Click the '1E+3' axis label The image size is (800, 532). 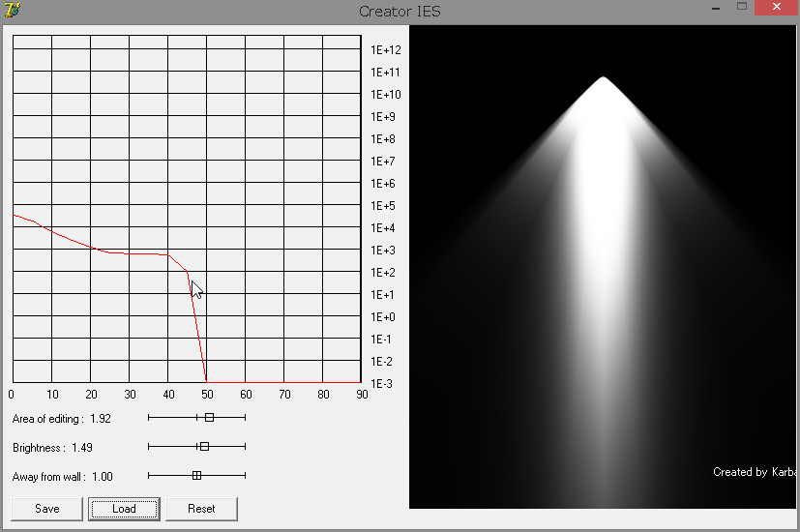point(383,250)
